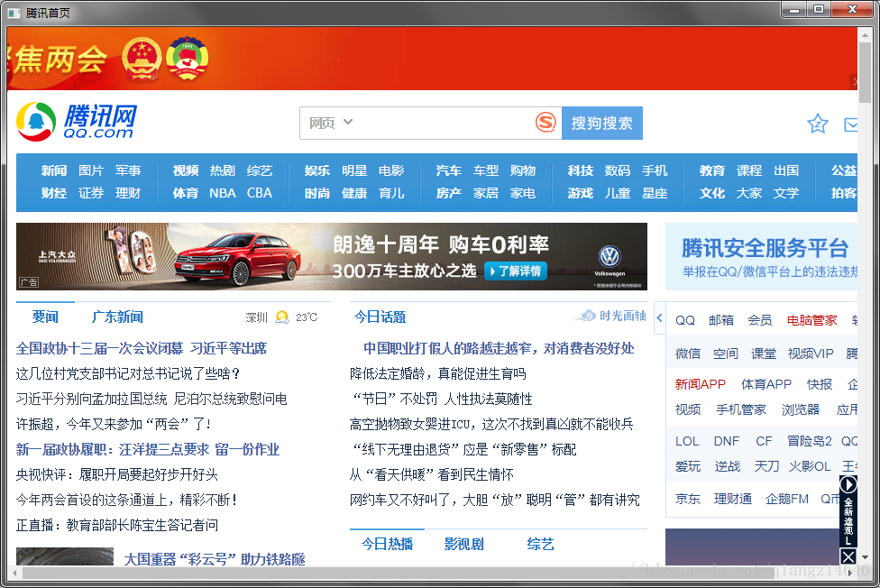Open the NBA section in navigation
The width and height of the screenshot is (880, 588).
(222, 192)
